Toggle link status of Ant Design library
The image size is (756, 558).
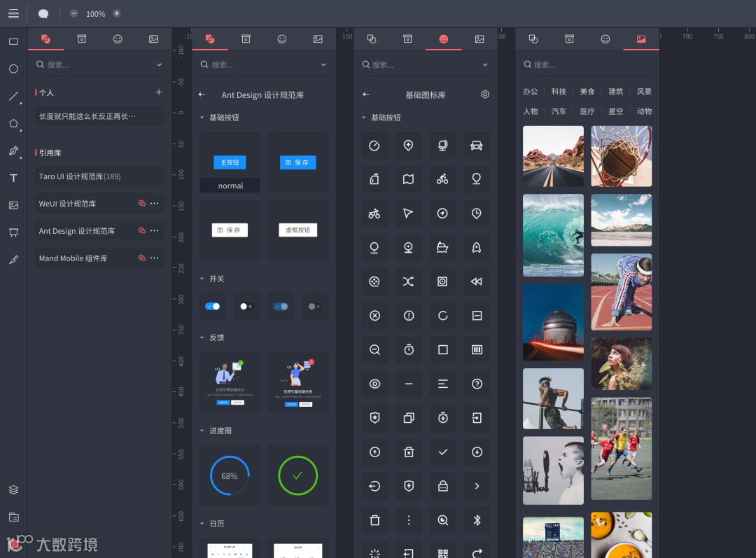(x=141, y=230)
